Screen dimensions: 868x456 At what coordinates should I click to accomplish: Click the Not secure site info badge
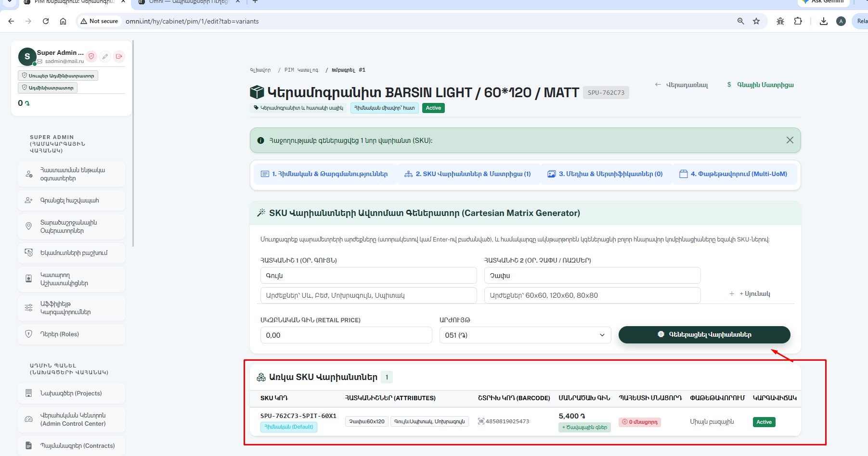pos(99,21)
